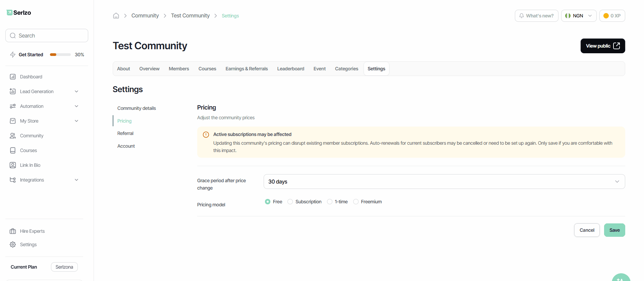Select the Subscription pricing model
Screen dimensions: 644x281
tap(290, 202)
